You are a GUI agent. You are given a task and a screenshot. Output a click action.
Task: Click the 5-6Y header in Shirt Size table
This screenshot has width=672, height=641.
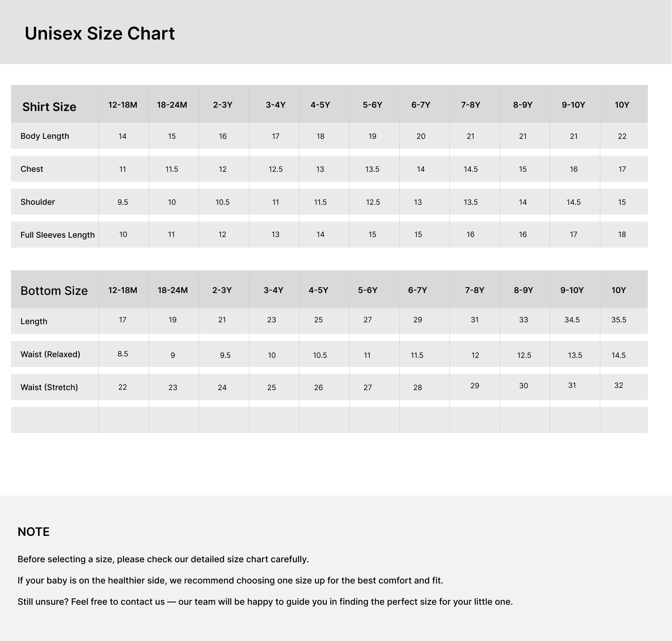[x=372, y=105]
